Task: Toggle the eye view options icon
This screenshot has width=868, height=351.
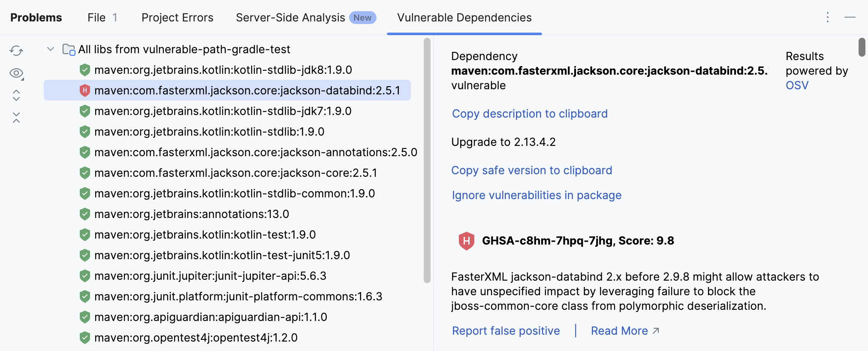Action: pyautogui.click(x=16, y=73)
